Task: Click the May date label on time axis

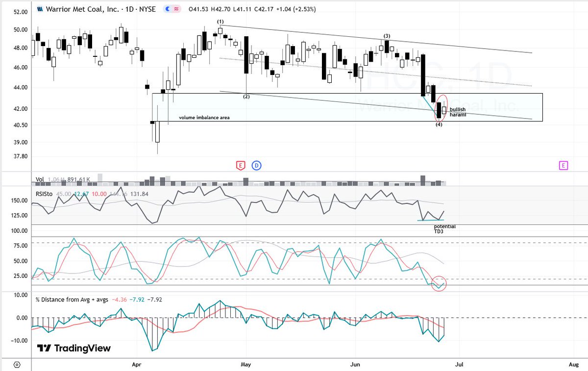Action: click(246, 365)
